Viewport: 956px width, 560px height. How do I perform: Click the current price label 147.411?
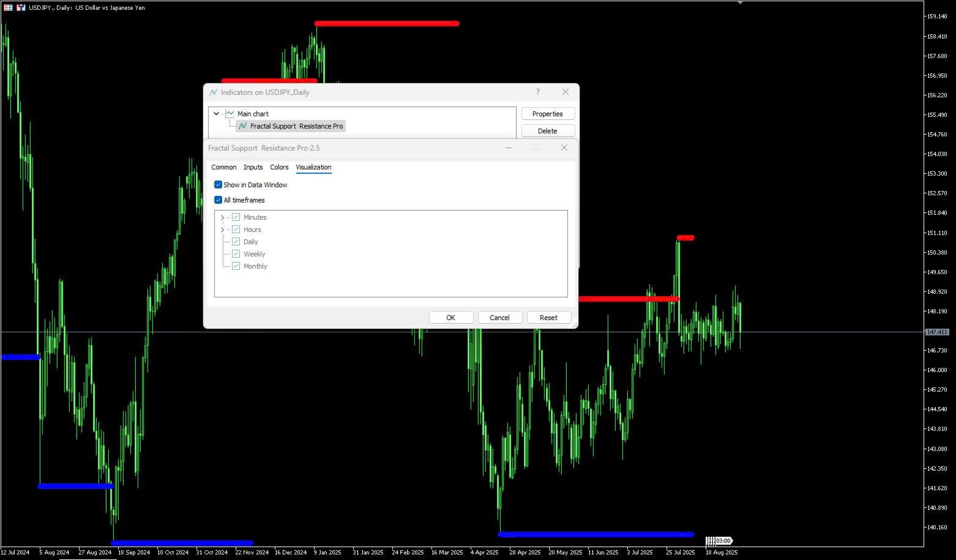pyautogui.click(x=936, y=332)
